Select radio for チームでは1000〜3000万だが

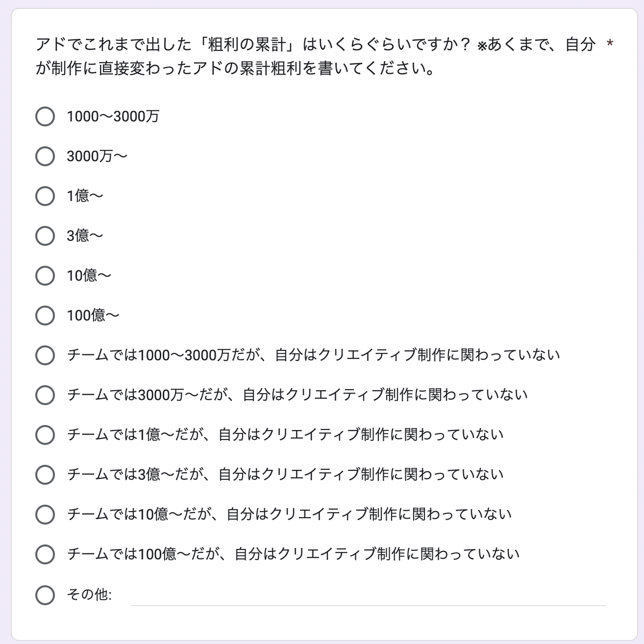[45, 355]
